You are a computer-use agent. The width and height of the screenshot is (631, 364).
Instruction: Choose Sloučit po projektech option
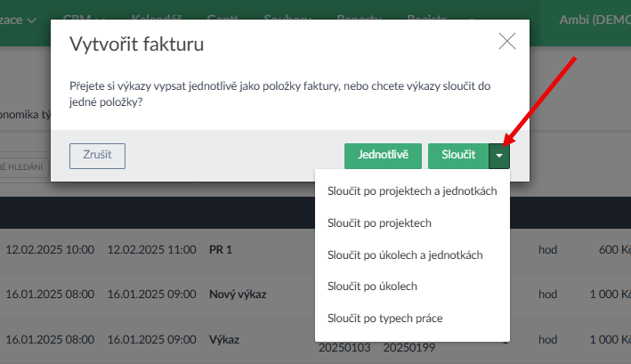coord(379,222)
